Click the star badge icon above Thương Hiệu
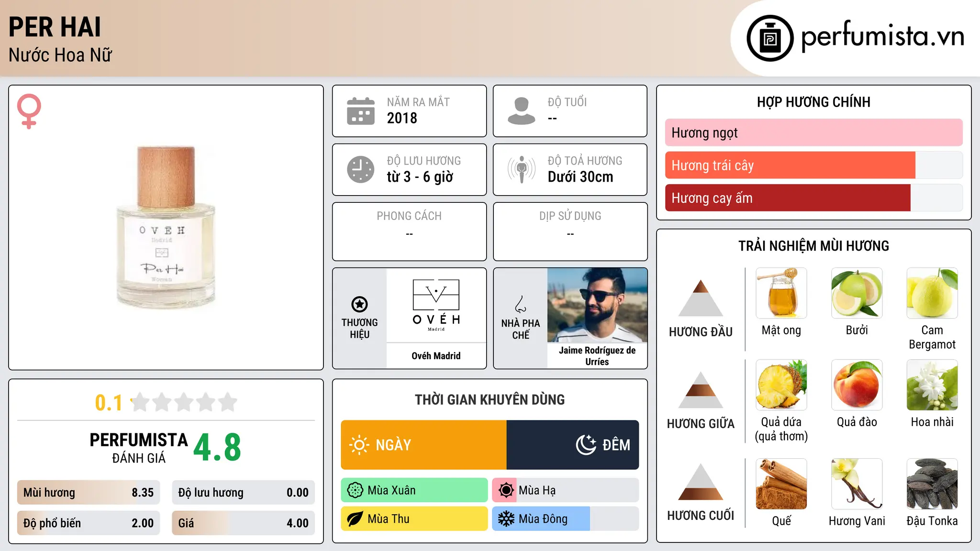This screenshot has width=980, height=551. [359, 304]
